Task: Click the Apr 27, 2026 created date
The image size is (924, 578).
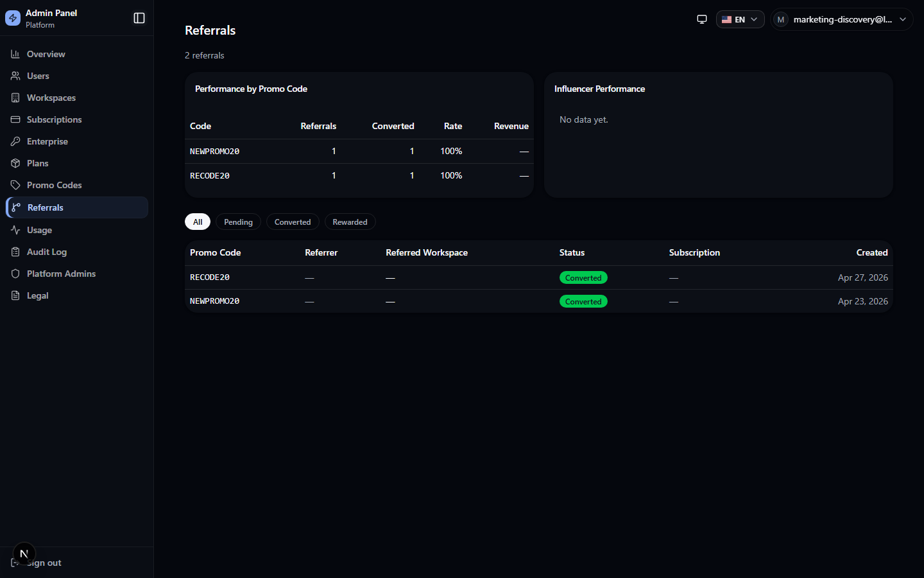Action: [x=863, y=277]
